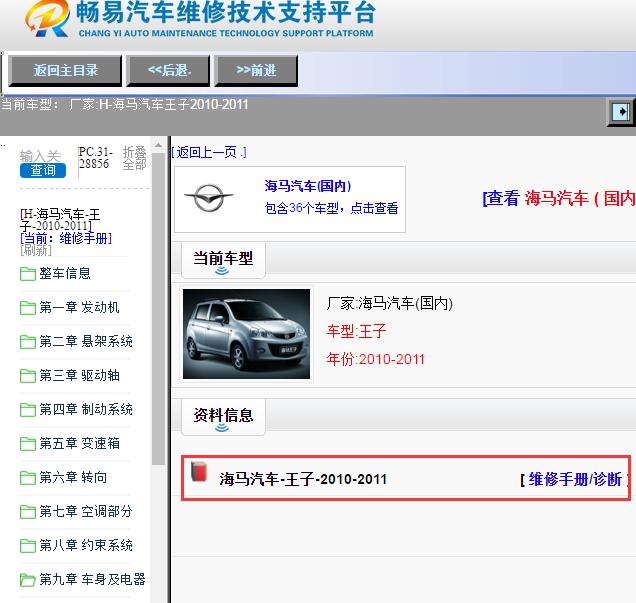Open folder icon for 第二章 悬架系统
Screen dimensions: 636x603
[x=28, y=342]
